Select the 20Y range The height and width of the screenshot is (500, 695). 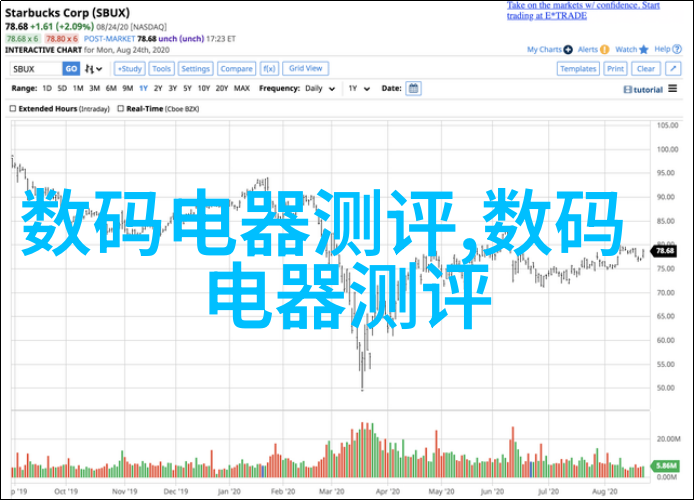(x=222, y=88)
